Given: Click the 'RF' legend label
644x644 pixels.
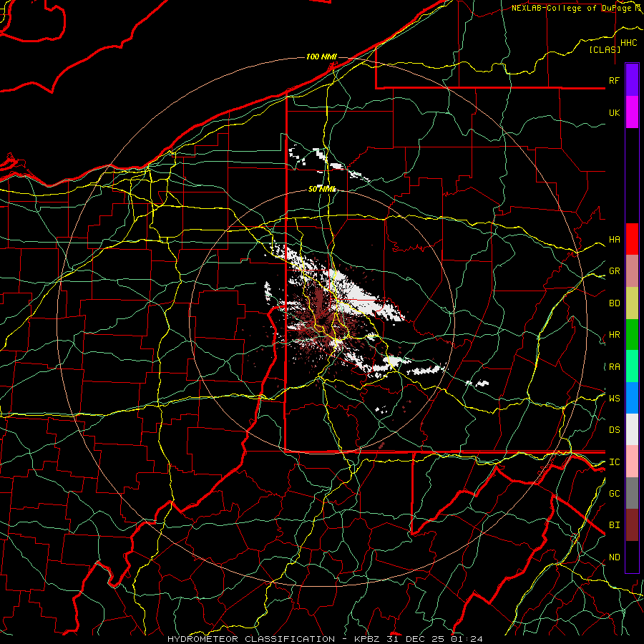Looking at the screenshot, I should [x=614, y=80].
